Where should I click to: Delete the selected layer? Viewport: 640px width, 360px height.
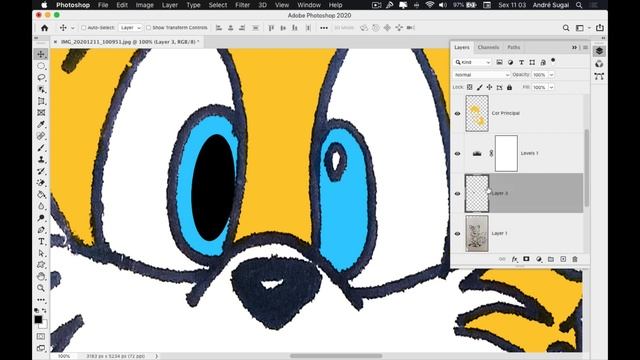(x=575, y=259)
